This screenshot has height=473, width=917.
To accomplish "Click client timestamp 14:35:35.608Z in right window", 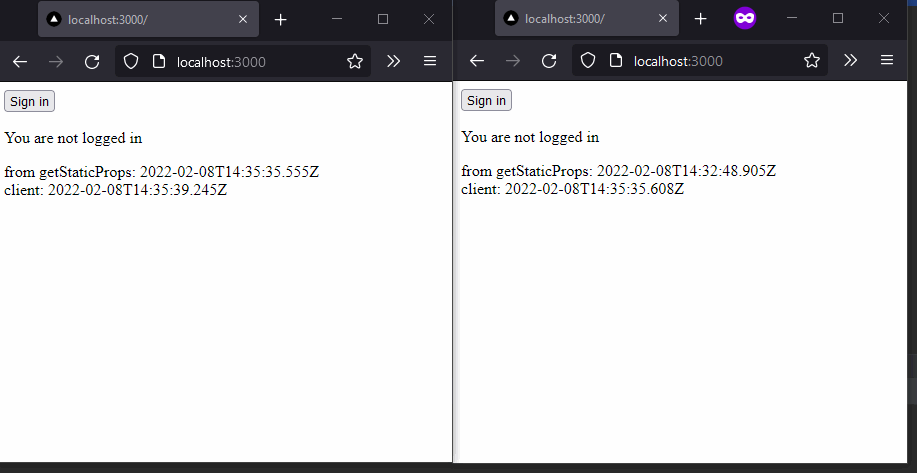I will coord(594,188).
